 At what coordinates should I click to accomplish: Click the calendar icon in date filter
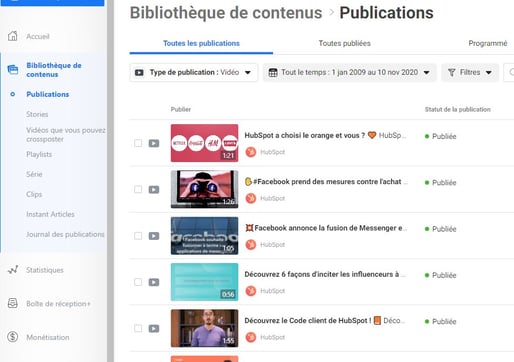tap(273, 72)
